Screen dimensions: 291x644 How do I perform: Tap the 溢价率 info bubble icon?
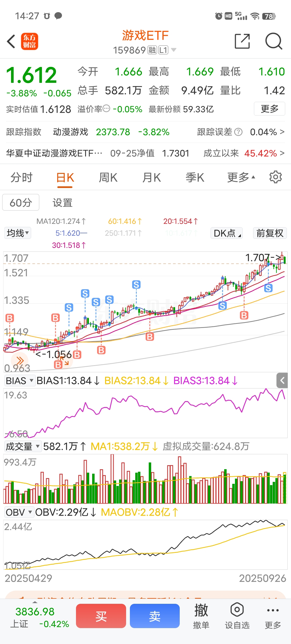click(107, 109)
